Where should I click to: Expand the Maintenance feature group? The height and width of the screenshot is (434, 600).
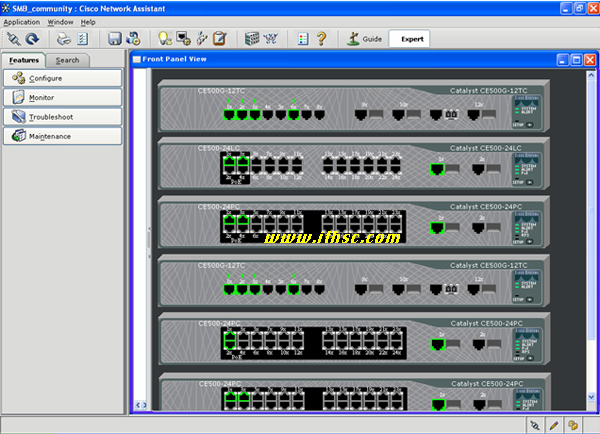[x=63, y=136]
